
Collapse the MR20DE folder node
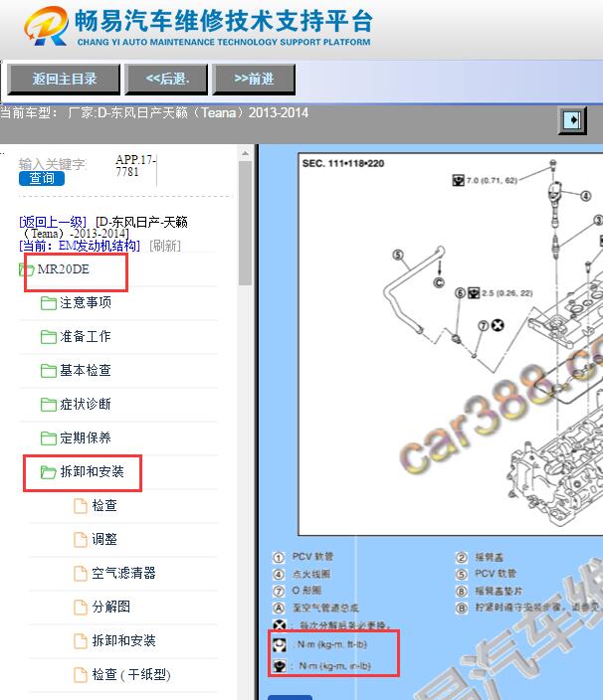tap(64, 269)
